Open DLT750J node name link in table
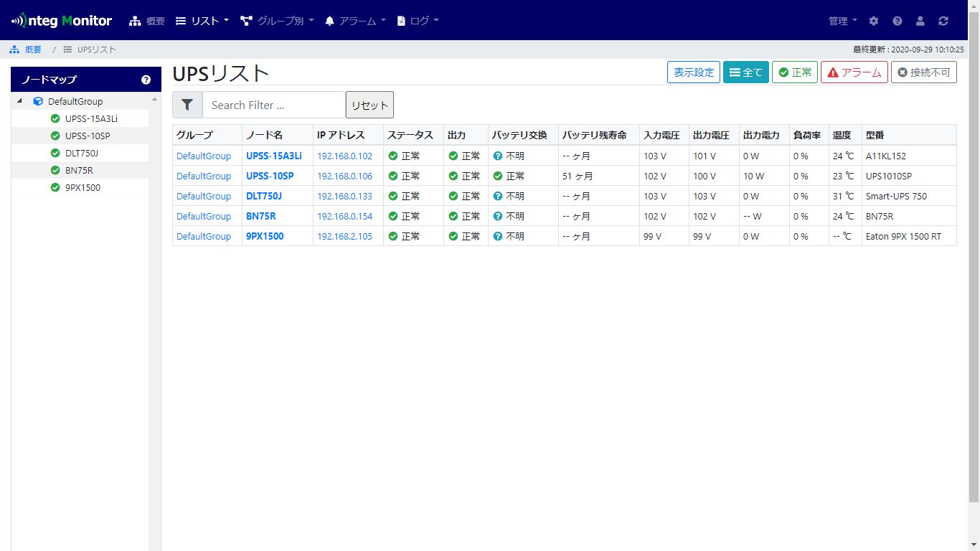Image resolution: width=980 pixels, height=551 pixels. 264,196
